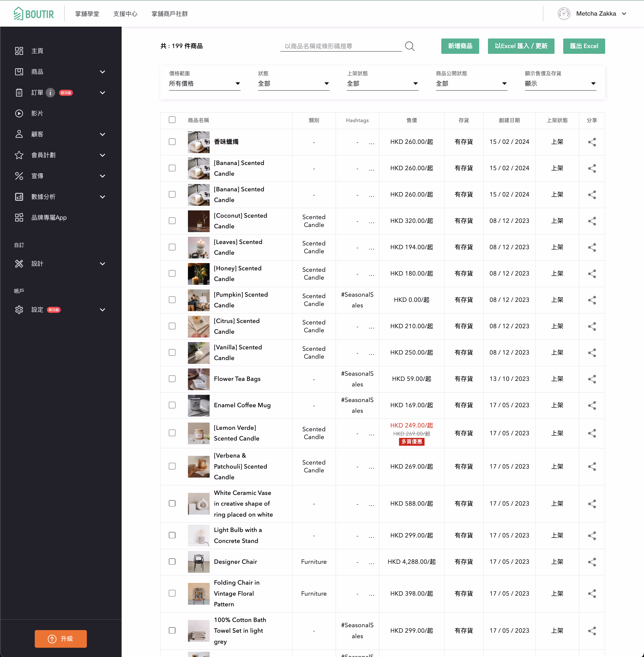Tick checkbox for [Coconut] Scented Candle
The height and width of the screenshot is (657, 644).
coord(172,221)
